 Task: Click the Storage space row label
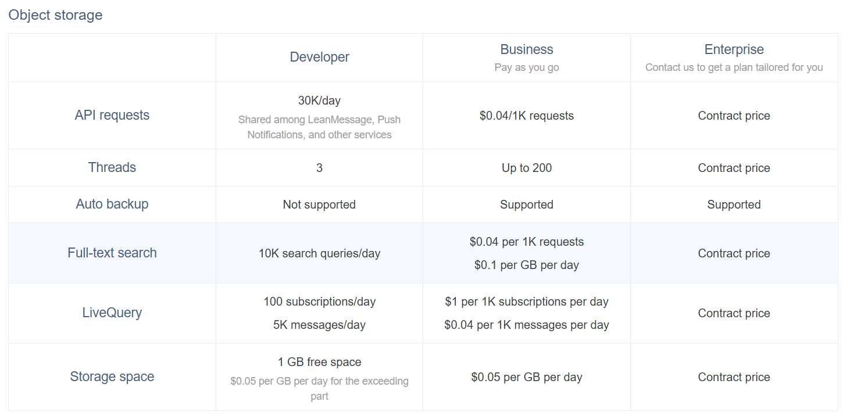(112, 376)
